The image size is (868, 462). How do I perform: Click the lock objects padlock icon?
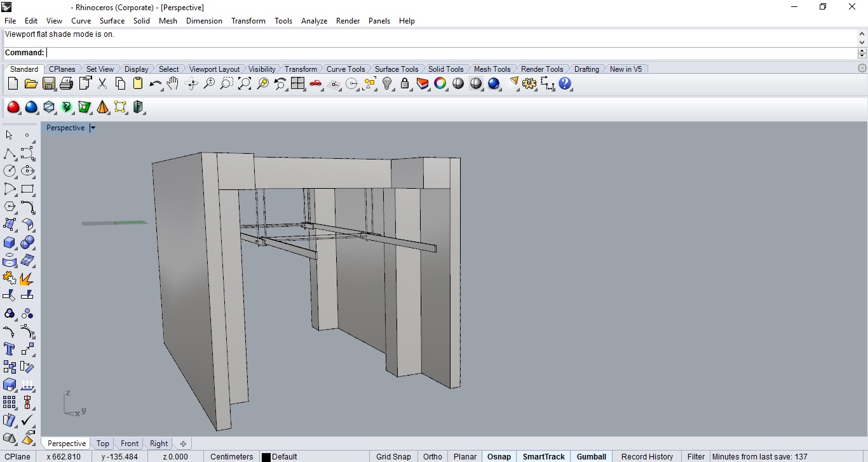(405, 83)
